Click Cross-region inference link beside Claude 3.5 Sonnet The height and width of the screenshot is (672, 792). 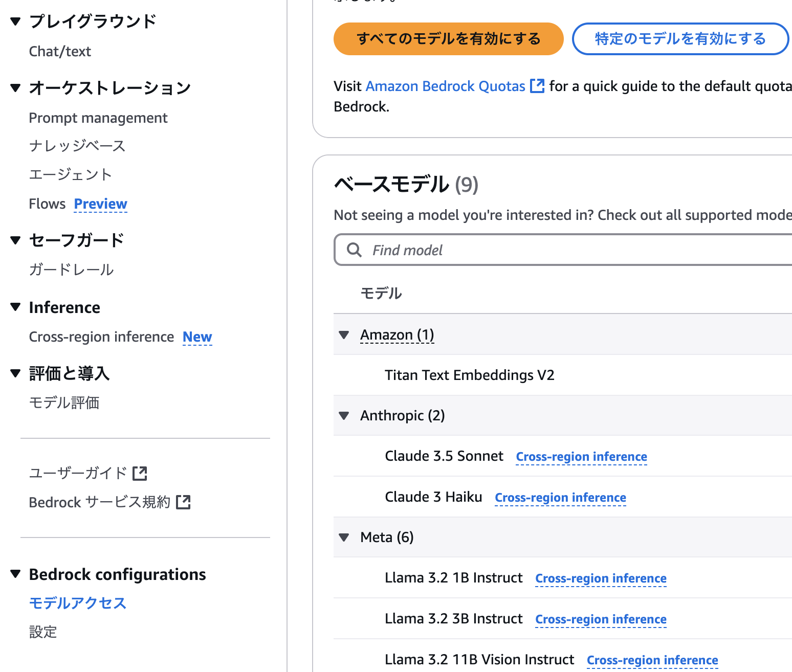[581, 457]
